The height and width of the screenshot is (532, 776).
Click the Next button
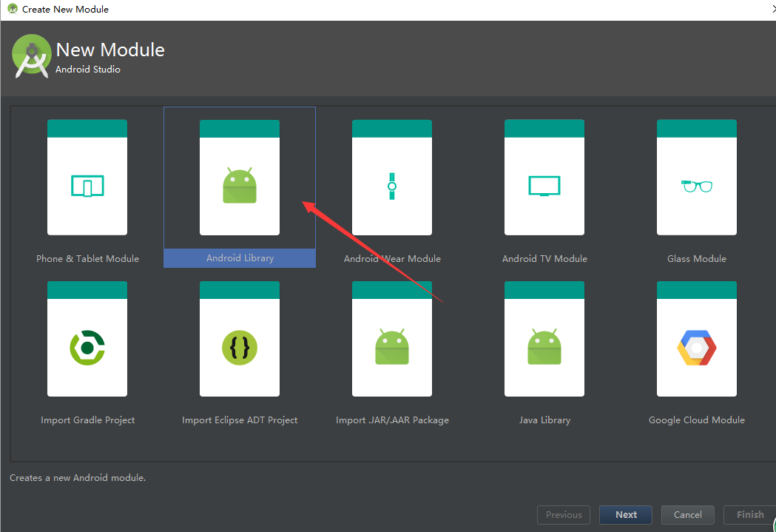point(626,515)
